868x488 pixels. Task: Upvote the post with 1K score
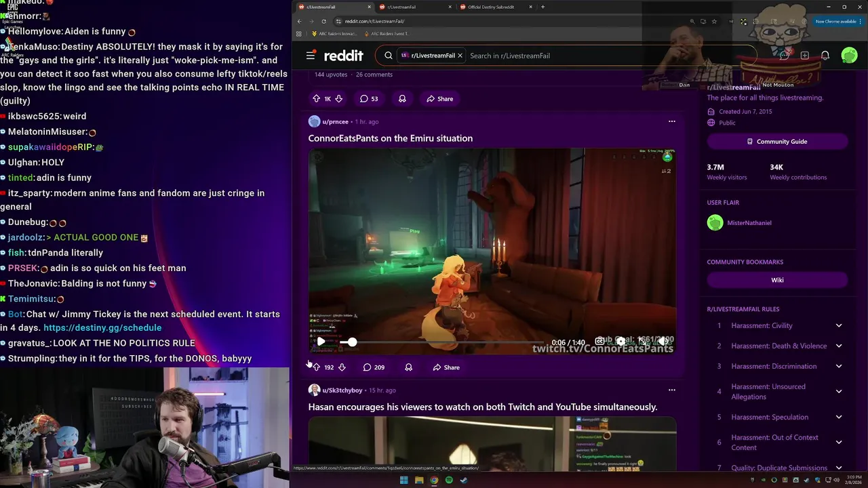tap(316, 99)
